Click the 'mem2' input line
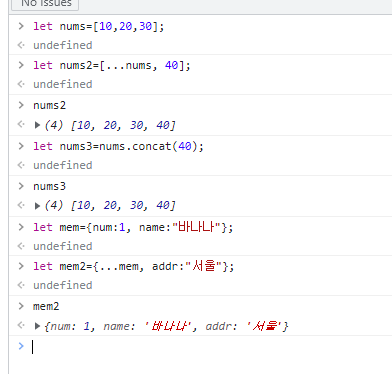 click(46, 306)
